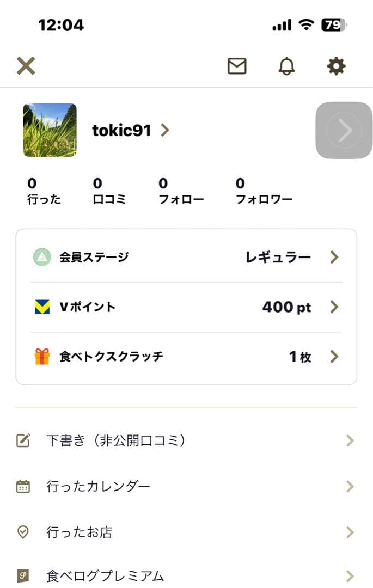Open the 行ったカレンダー calendar icon
Image resolution: width=373 pixels, height=588 pixels.
tap(23, 485)
